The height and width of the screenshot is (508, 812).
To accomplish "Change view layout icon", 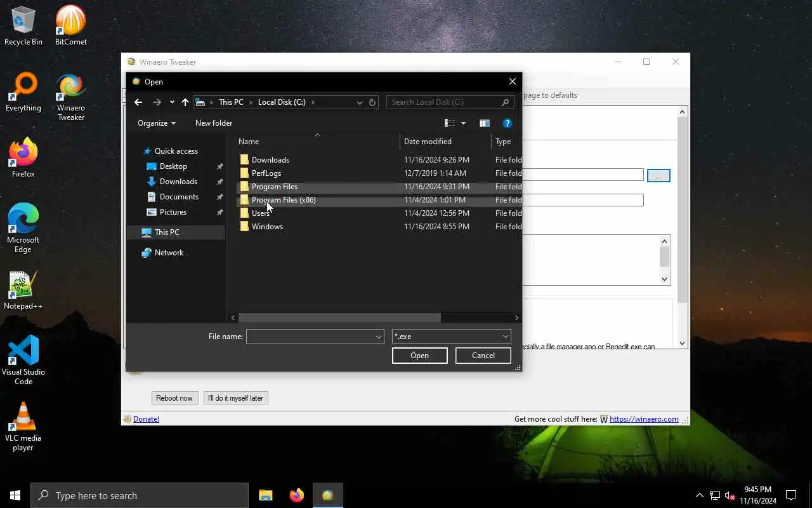I will click(x=450, y=123).
